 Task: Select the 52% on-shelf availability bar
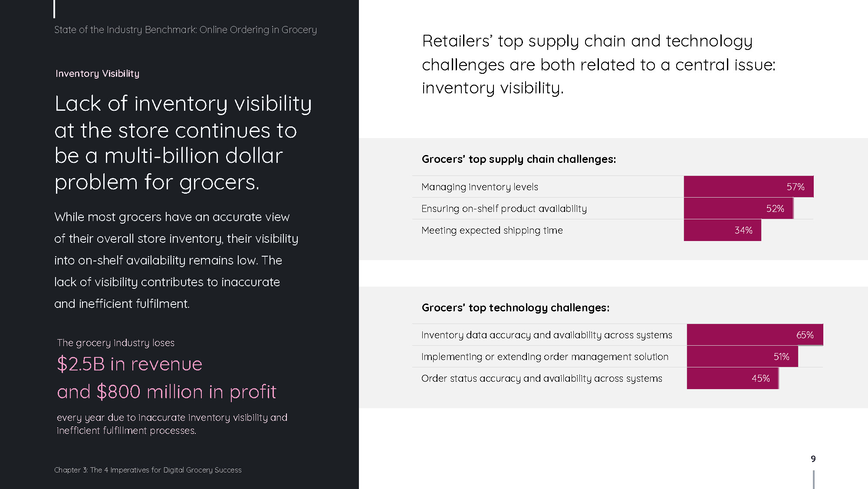click(x=739, y=208)
